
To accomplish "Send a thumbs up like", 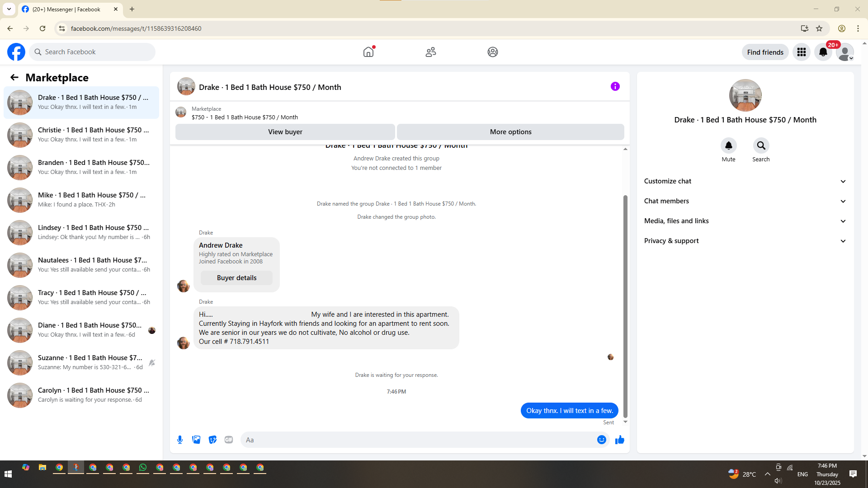I will [x=619, y=440].
